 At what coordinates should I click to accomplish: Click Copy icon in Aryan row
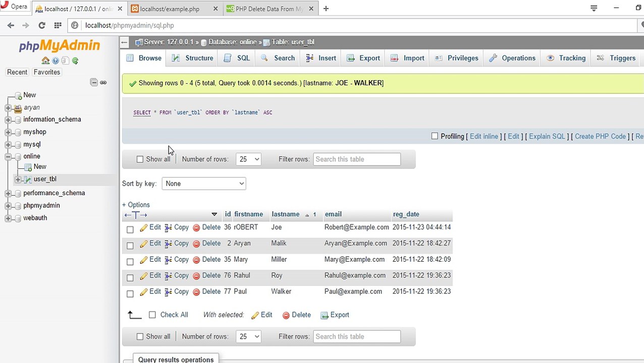click(169, 244)
